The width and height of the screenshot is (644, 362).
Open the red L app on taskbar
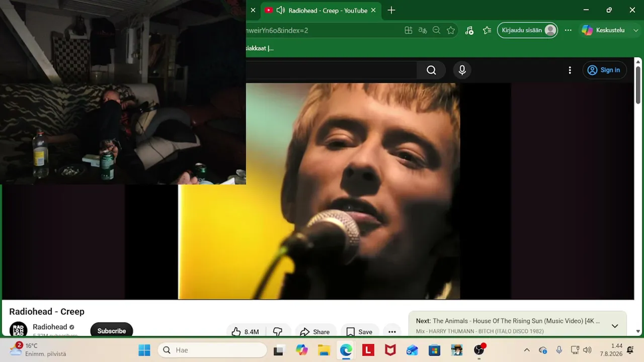click(x=368, y=350)
